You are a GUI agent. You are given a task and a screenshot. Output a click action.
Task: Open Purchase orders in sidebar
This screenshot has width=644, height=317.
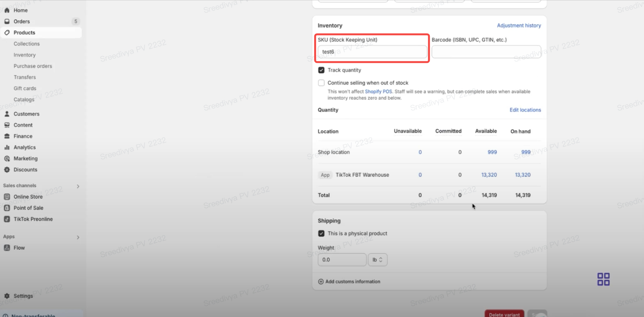pyautogui.click(x=33, y=66)
